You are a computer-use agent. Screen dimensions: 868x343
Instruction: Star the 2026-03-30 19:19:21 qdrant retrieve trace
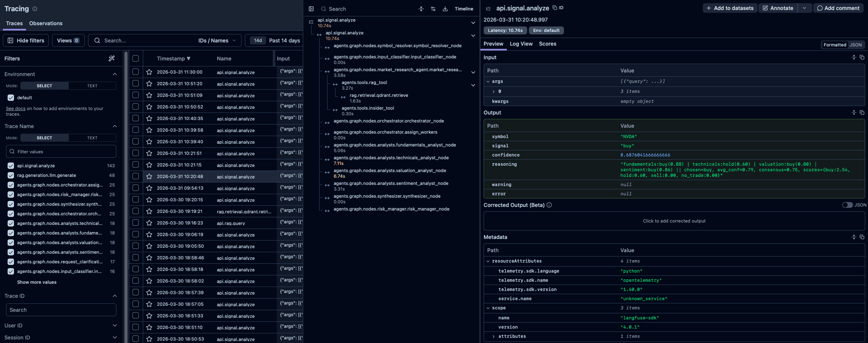[149, 211]
